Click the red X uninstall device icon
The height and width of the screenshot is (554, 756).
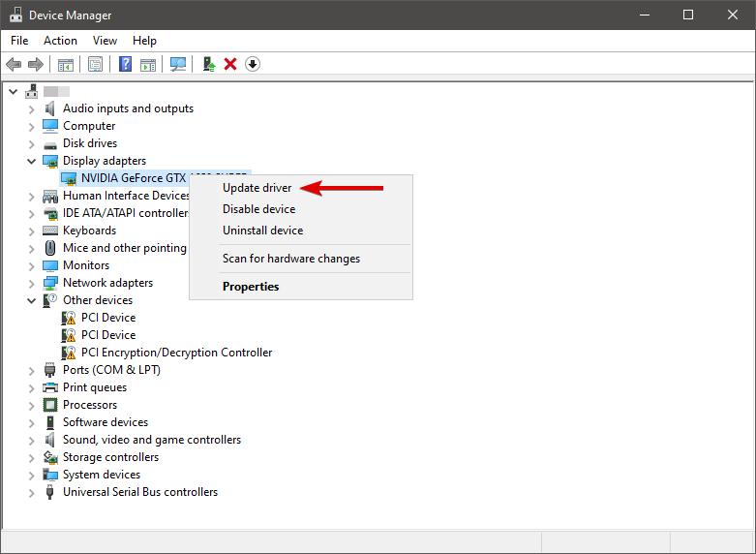(230, 64)
